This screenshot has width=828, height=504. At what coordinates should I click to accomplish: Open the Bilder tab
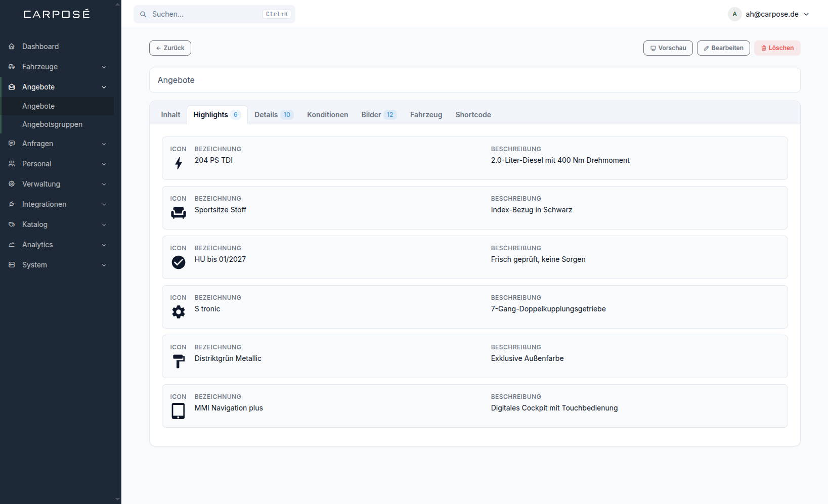click(379, 115)
